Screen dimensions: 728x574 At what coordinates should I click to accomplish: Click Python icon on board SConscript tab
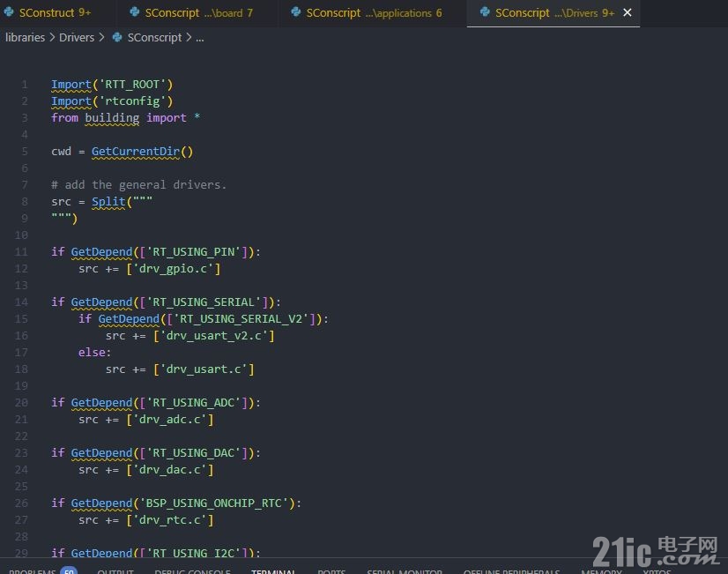(135, 12)
